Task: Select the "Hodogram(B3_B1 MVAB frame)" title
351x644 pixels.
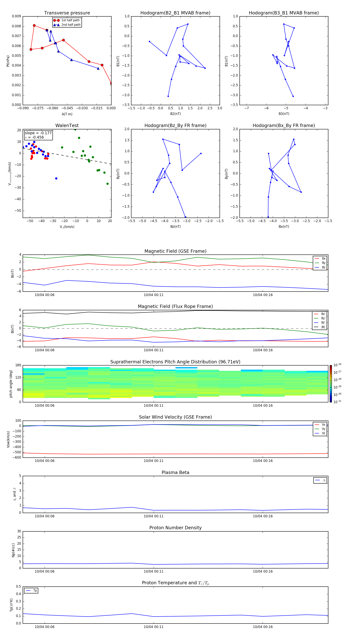Action: 284,13
